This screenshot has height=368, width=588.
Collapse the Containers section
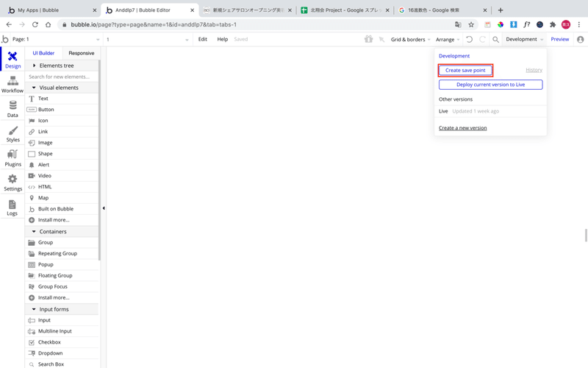(62, 232)
